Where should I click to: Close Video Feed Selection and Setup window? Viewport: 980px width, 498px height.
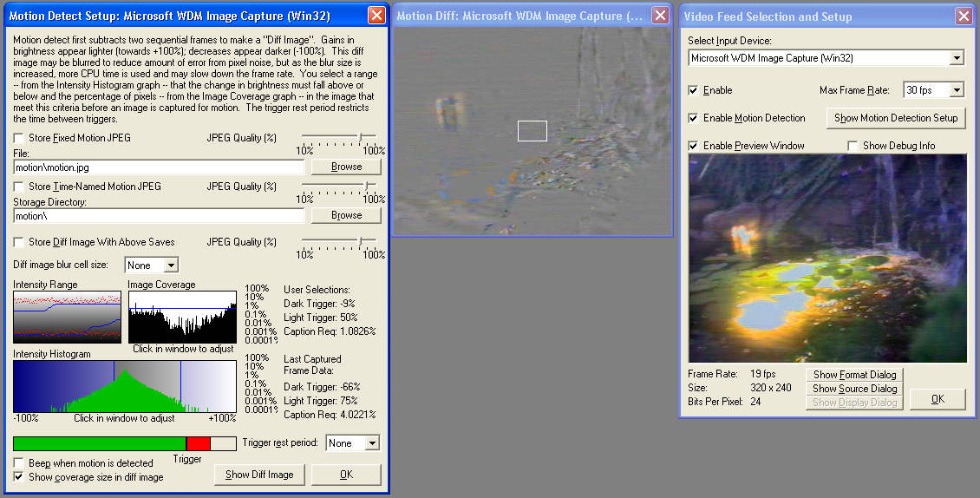(964, 16)
